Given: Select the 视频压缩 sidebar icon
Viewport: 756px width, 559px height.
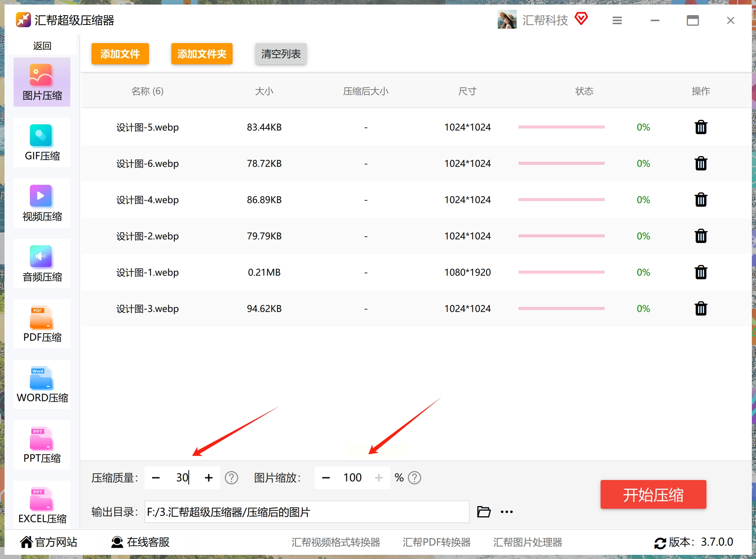Looking at the screenshot, I should click(42, 203).
